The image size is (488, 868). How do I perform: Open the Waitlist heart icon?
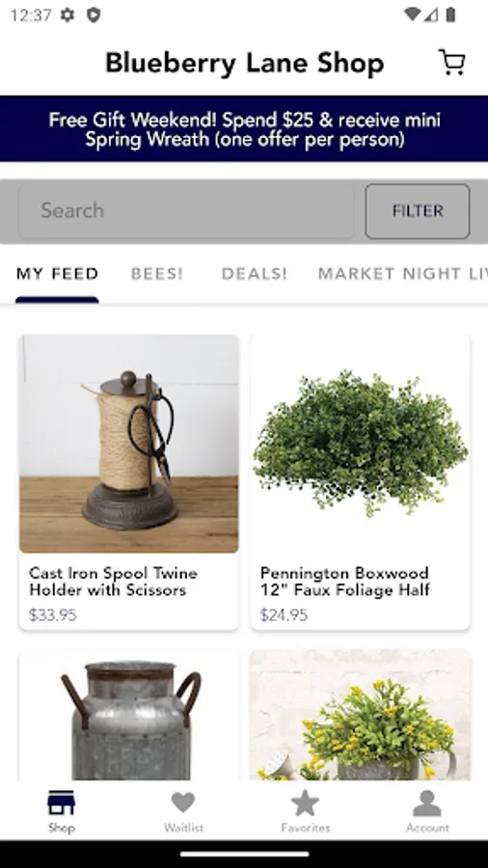(183, 802)
